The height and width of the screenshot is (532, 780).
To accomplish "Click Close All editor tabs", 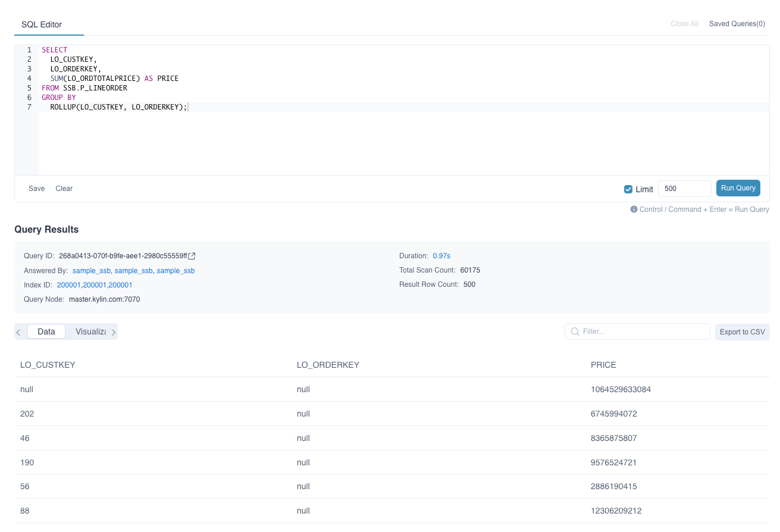I will point(684,24).
